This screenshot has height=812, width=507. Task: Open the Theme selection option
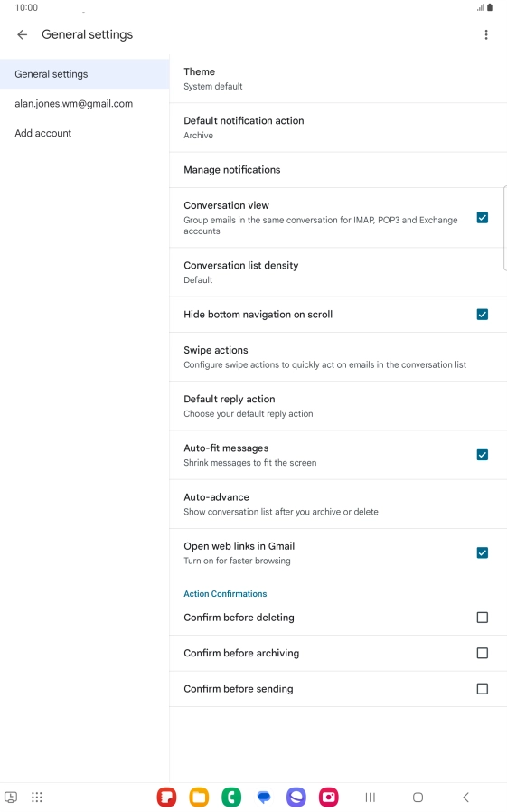click(338, 79)
